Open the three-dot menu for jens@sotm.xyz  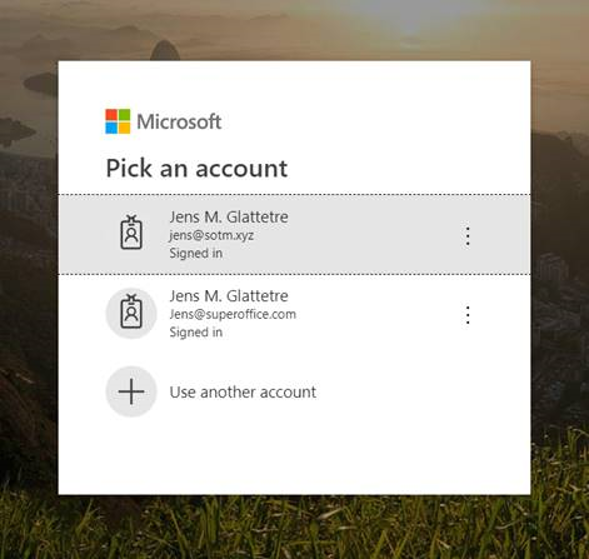[x=468, y=236]
